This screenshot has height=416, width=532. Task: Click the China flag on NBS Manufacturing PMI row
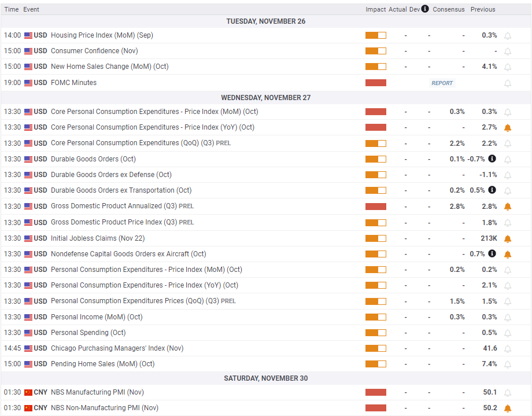pos(28,392)
